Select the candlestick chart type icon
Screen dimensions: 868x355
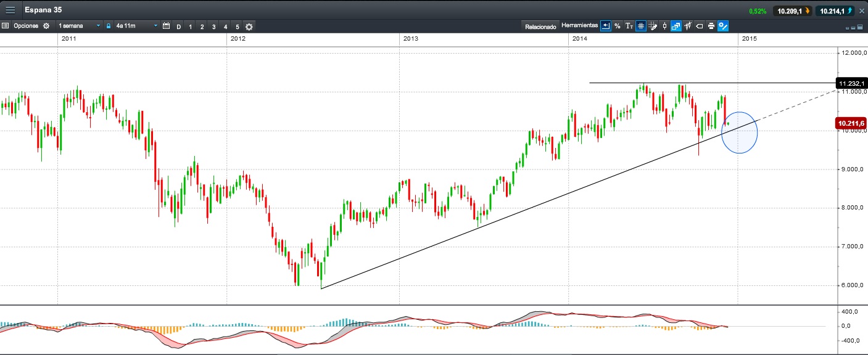pyautogui.click(x=664, y=26)
